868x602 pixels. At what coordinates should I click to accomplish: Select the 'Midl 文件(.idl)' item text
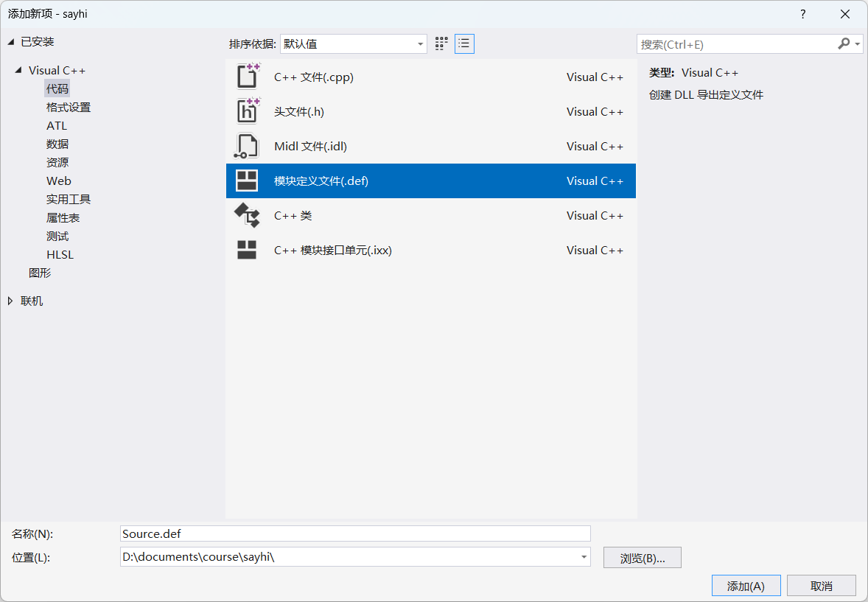click(310, 146)
